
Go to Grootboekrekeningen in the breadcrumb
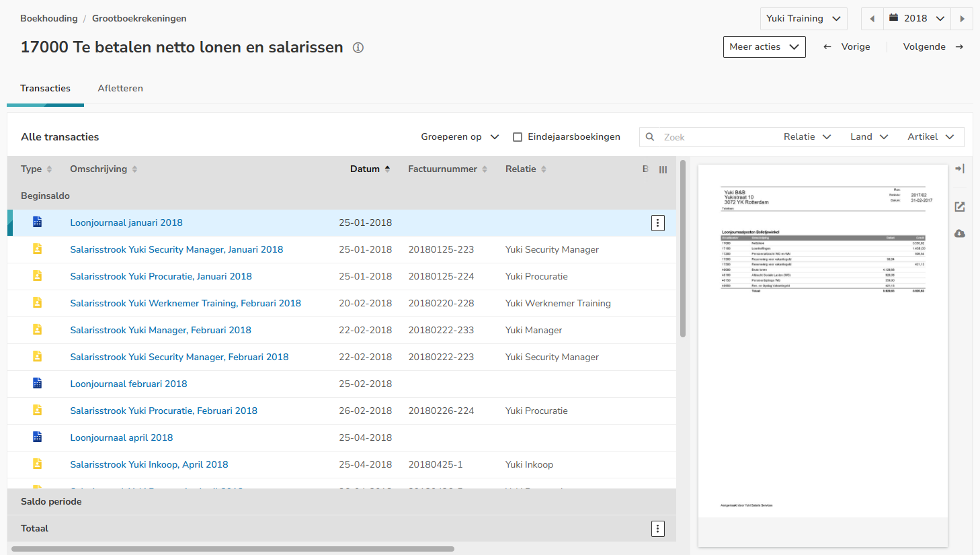coord(139,19)
